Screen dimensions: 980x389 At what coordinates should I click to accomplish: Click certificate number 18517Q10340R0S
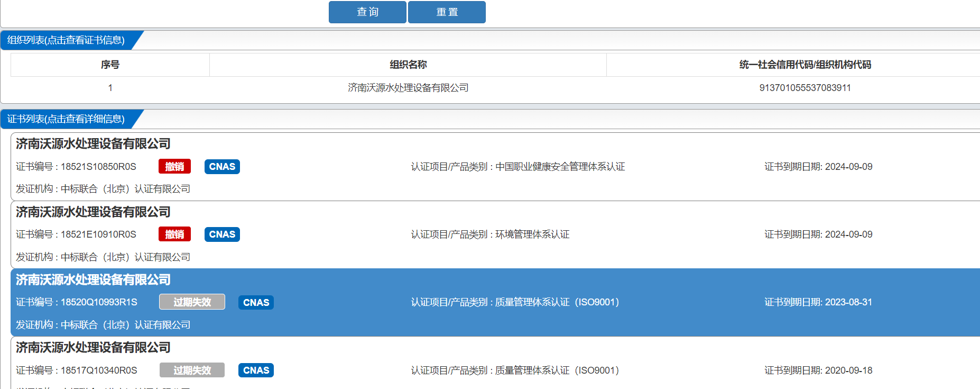point(99,370)
